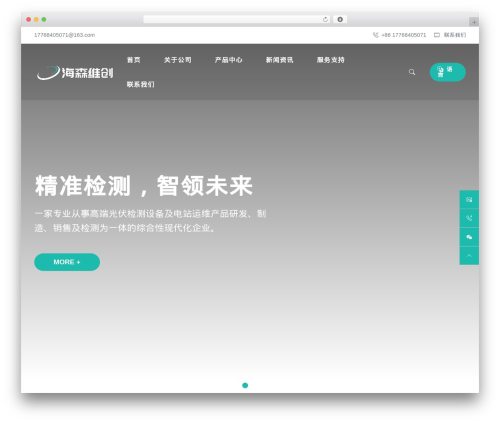Open 关于公司 menu item
500x423 pixels.
tap(178, 60)
